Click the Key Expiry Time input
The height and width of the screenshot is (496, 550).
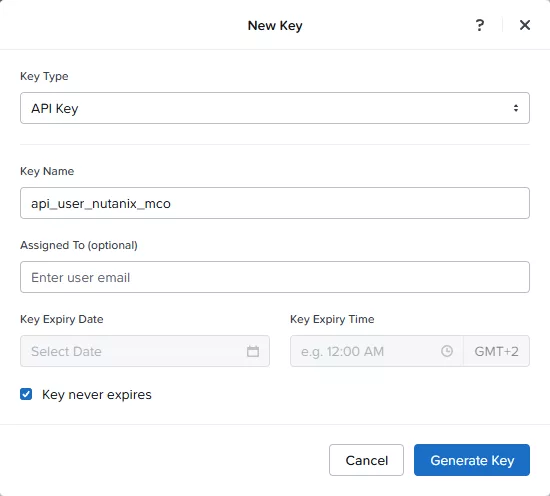(x=376, y=351)
